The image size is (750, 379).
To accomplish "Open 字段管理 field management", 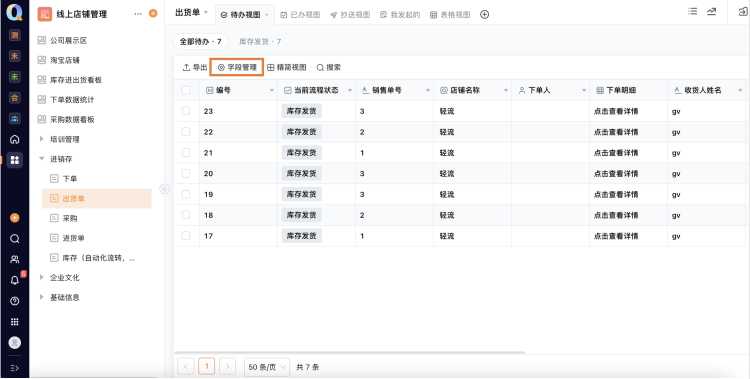I will pyautogui.click(x=237, y=67).
